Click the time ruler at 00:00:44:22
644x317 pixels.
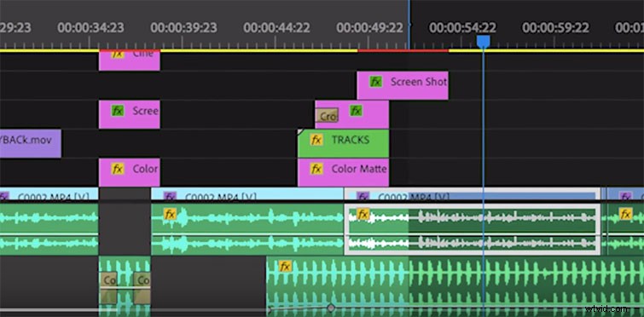click(276, 28)
